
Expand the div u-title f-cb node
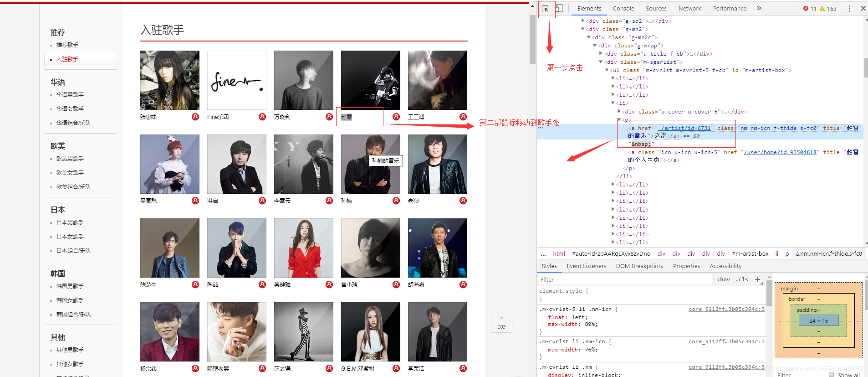pyautogui.click(x=601, y=53)
